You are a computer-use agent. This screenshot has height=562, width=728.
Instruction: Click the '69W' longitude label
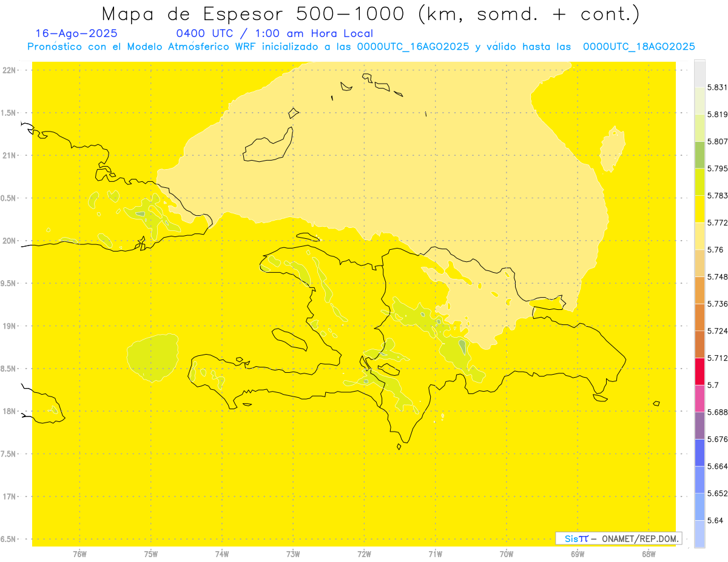pyautogui.click(x=578, y=554)
